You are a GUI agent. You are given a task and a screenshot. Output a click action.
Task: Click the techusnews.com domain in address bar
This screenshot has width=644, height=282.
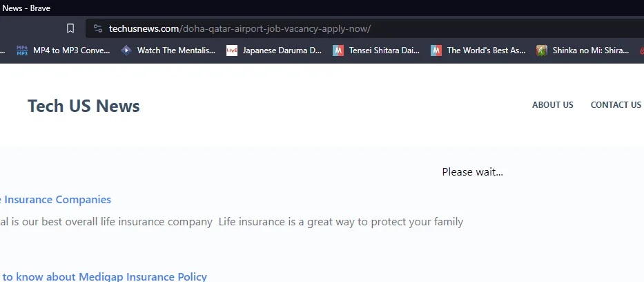pyautogui.click(x=144, y=29)
